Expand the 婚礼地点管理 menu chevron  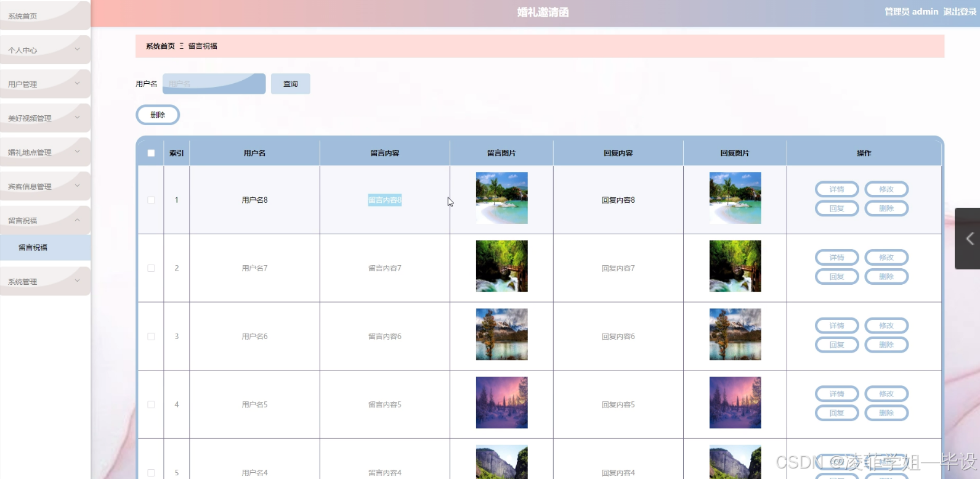click(77, 151)
